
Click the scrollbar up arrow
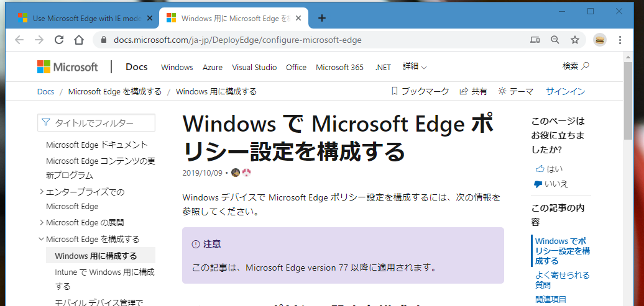coord(628,56)
